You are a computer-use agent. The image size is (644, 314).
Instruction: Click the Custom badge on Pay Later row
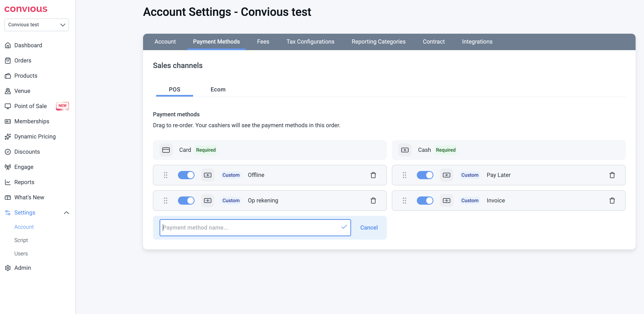[470, 175]
